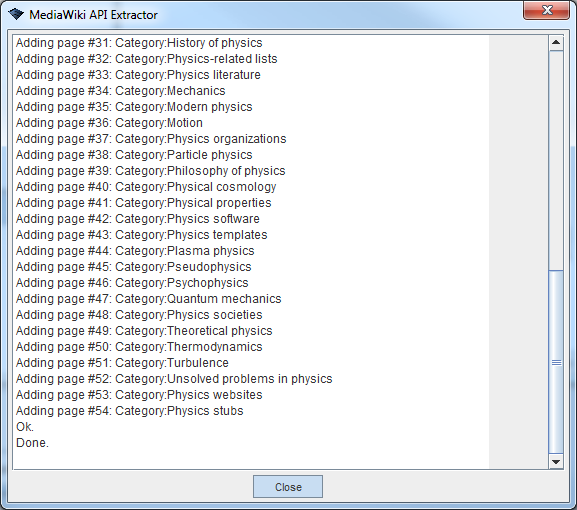Click the scrollbar up arrow

point(556,43)
